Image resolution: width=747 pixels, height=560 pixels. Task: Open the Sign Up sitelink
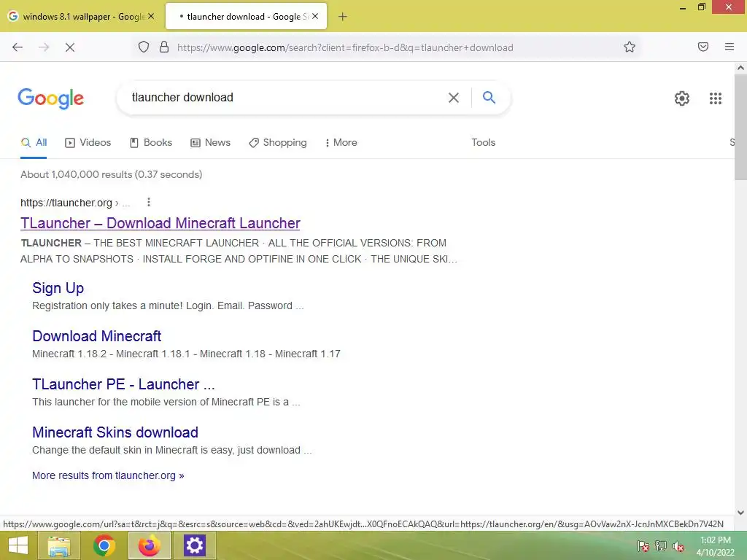[x=58, y=288]
